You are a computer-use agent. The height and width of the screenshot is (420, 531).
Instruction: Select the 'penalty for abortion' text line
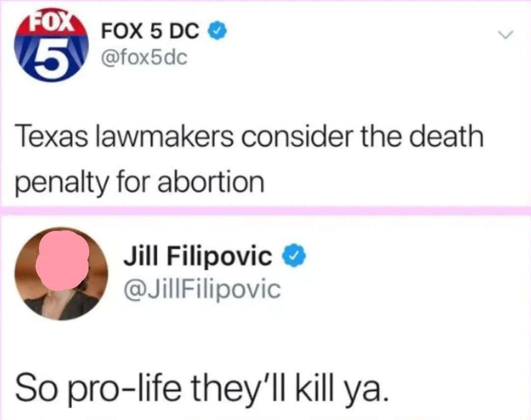click(139, 182)
